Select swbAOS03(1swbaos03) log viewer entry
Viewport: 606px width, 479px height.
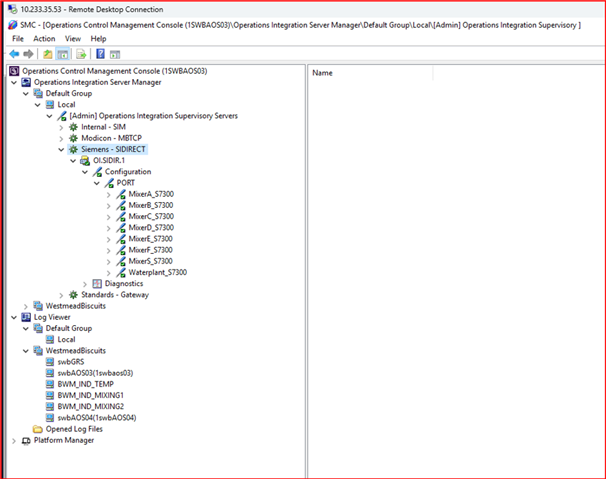coord(95,373)
